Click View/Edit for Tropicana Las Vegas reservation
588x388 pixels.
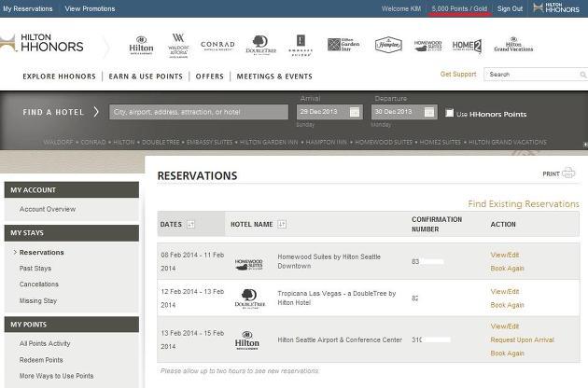pyautogui.click(x=505, y=292)
